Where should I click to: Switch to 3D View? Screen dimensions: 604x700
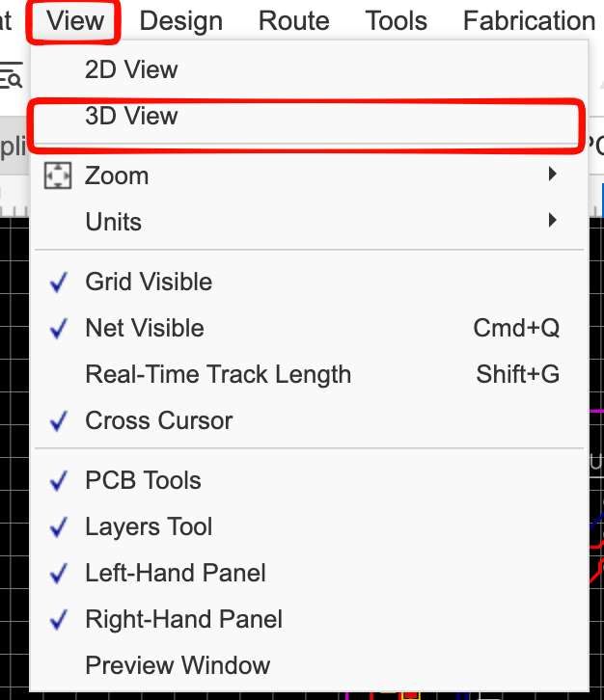131,117
